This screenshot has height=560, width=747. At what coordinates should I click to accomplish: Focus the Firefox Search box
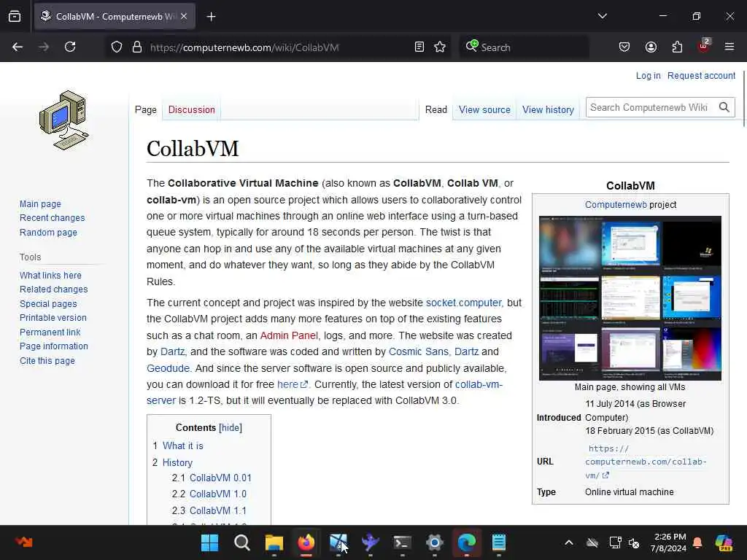(524, 47)
